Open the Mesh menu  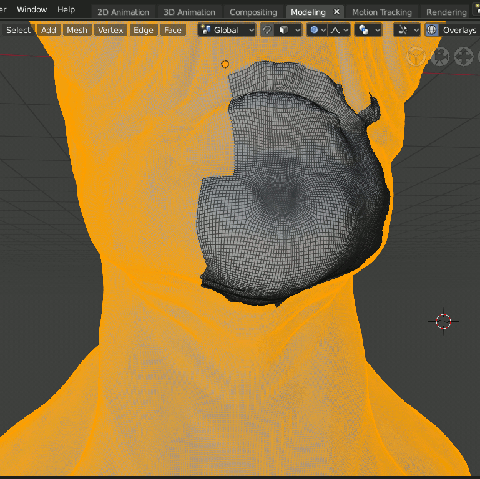(x=77, y=30)
